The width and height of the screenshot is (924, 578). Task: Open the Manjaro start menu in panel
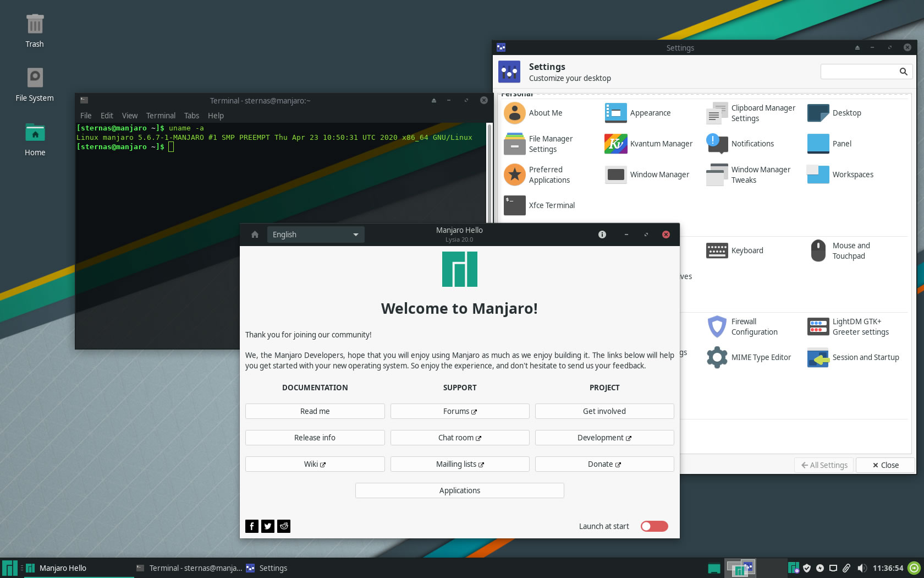[10, 568]
